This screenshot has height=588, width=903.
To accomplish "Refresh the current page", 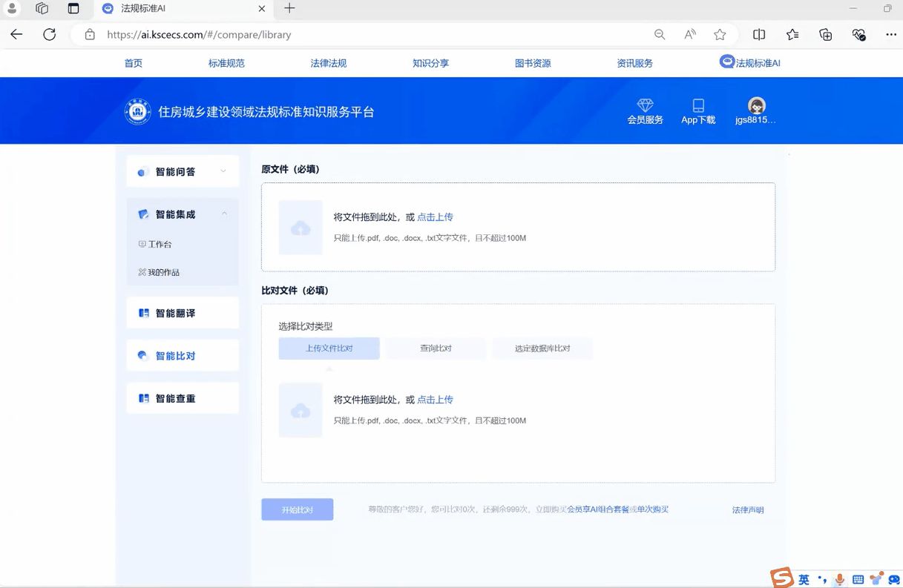I will pyautogui.click(x=50, y=34).
